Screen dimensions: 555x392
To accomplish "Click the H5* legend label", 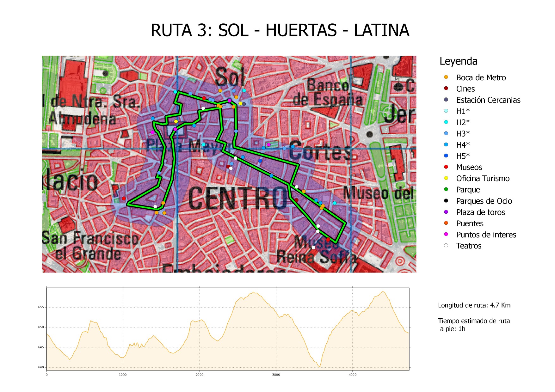I will (463, 156).
